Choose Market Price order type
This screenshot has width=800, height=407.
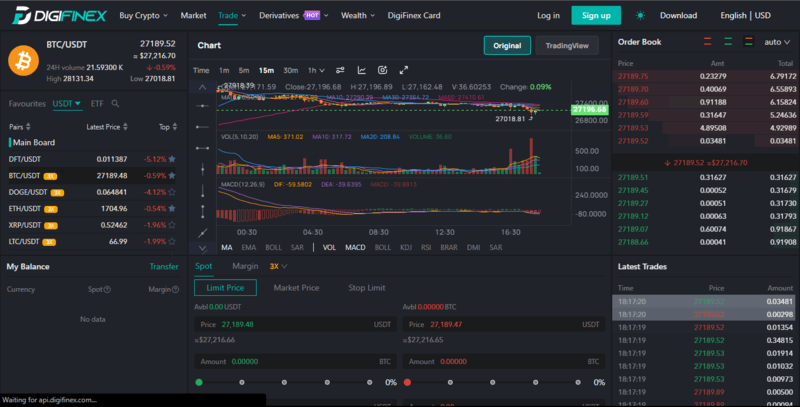[x=296, y=288]
